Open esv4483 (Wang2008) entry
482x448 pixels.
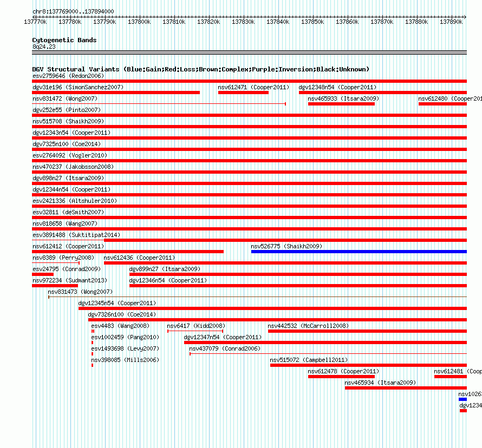pyautogui.click(x=120, y=326)
